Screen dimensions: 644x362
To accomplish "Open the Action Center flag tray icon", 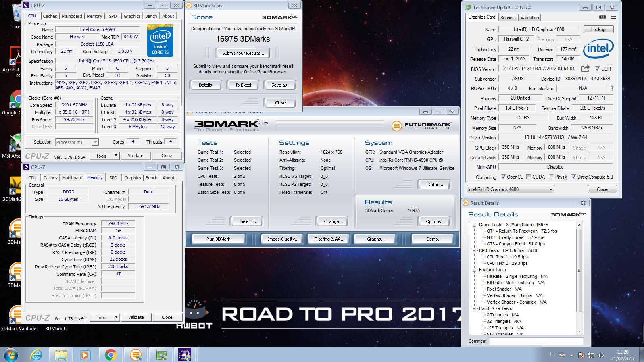I will point(581,355).
